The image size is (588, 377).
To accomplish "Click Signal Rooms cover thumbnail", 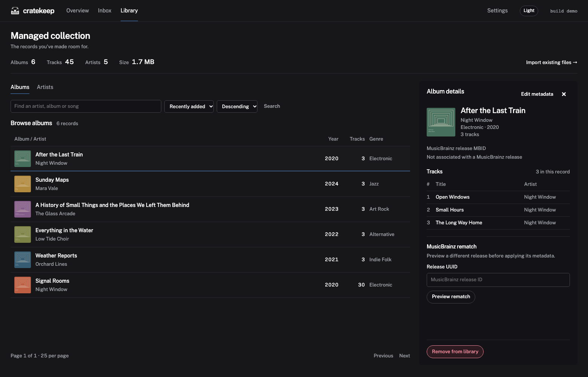I will point(23,285).
